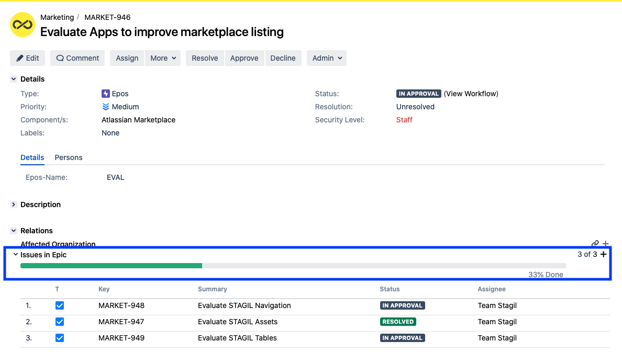
Task: Click the Comment button
Action: tap(77, 58)
